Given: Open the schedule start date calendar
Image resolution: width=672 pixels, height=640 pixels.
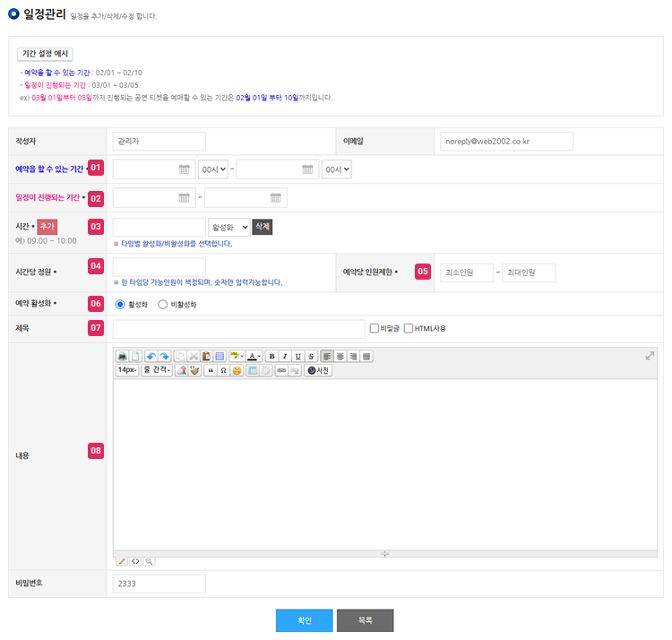Looking at the screenshot, I should pos(184,197).
